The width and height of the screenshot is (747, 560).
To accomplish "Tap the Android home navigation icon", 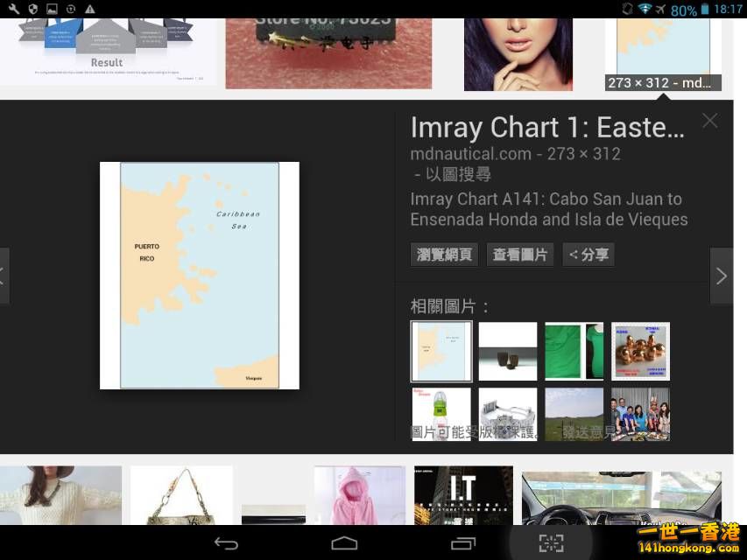I will point(344,542).
